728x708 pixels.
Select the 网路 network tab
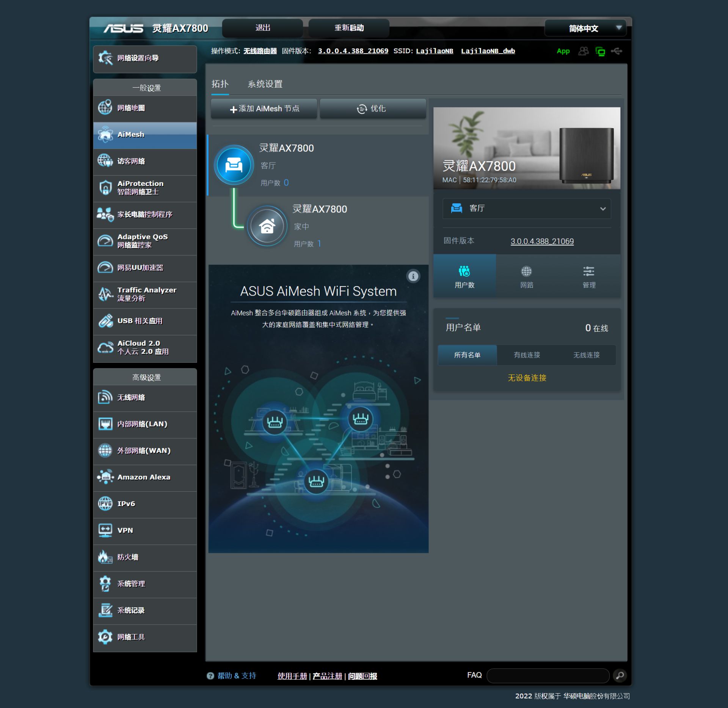pyautogui.click(x=527, y=277)
